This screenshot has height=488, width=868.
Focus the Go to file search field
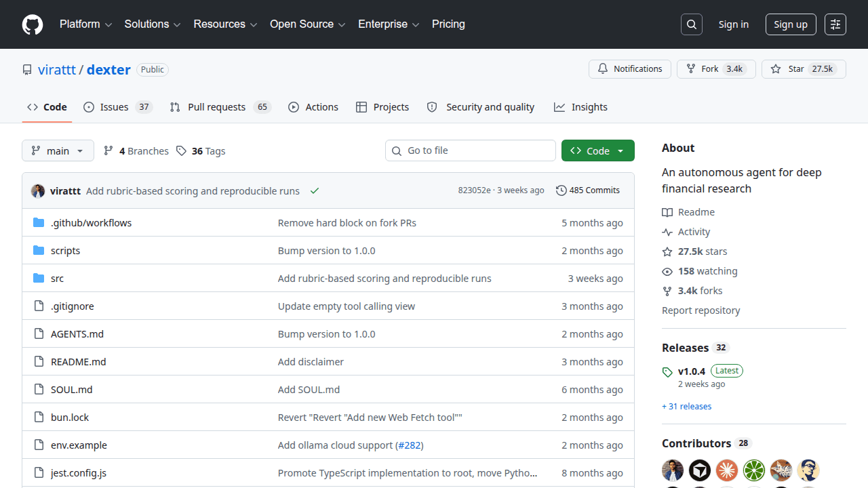(x=471, y=150)
